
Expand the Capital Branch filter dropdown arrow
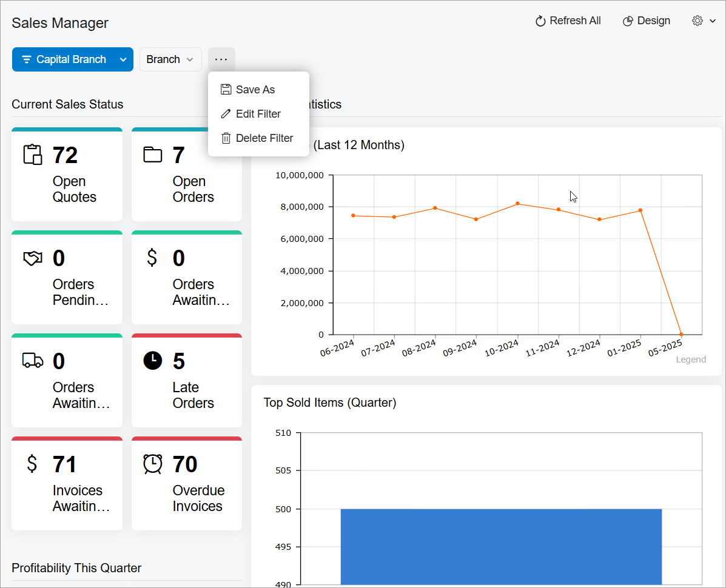[x=123, y=59]
